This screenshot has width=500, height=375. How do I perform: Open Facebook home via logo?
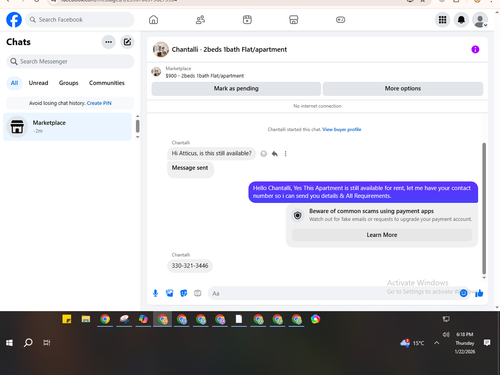click(x=14, y=20)
